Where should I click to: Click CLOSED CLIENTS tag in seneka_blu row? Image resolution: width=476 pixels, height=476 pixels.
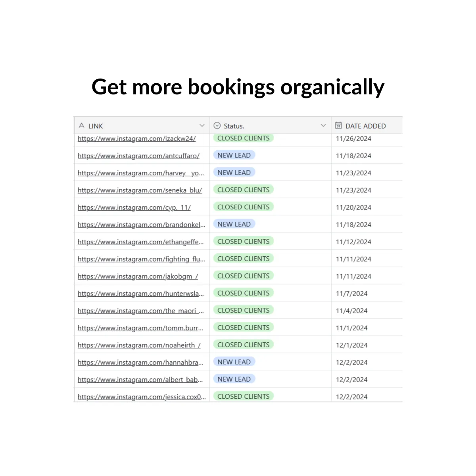coord(244,190)
